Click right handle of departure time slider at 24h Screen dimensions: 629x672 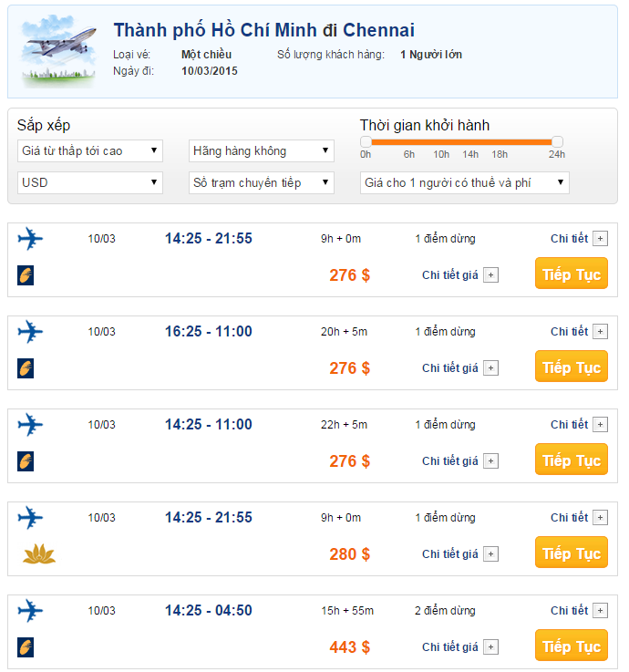click(x=557, y=141)
